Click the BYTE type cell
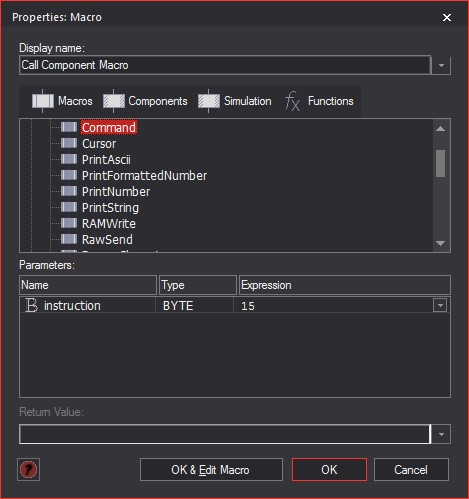Viewport: 469px width, 499px height. tap(194, 306)
